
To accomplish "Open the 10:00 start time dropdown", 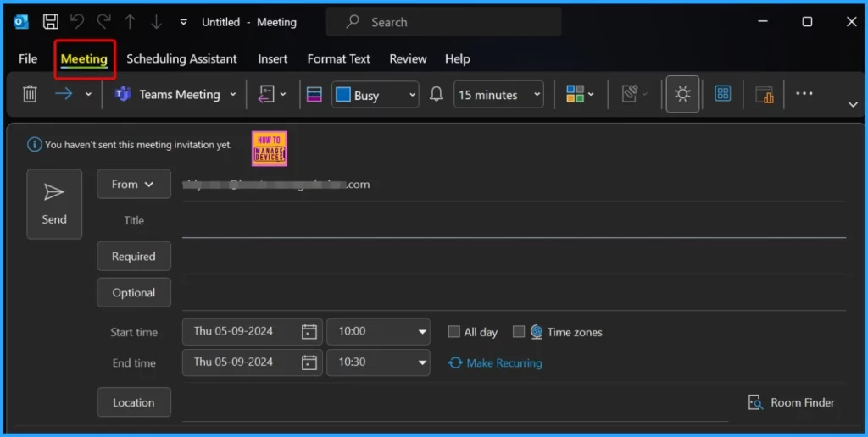I will tap(378, 332).
